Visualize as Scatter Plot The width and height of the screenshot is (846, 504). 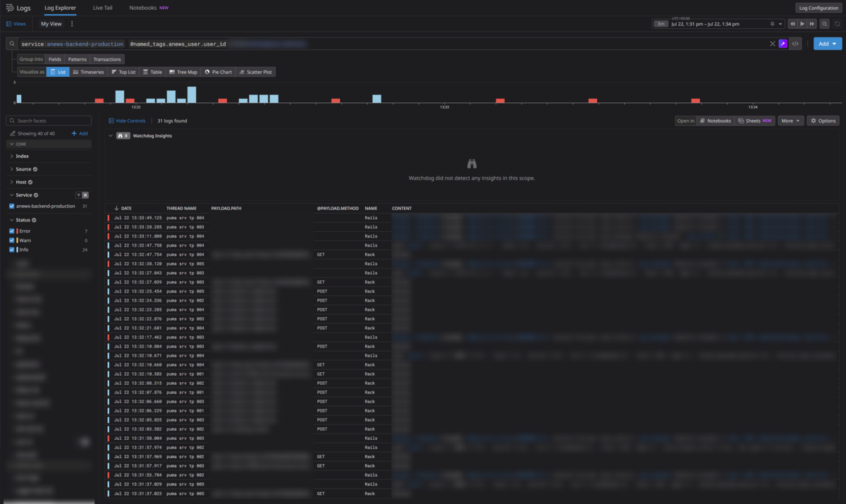255,72
